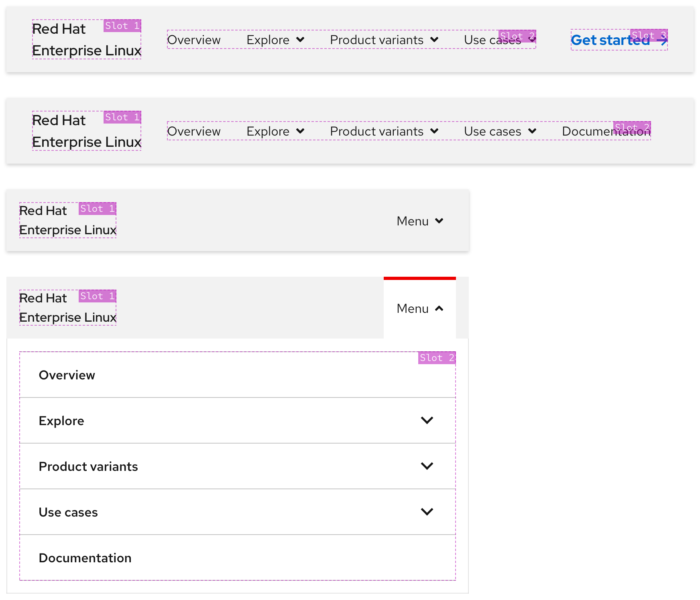700x600 pixels.
Task: Select Overview in the topmost navigation bar
Action: click(194, 40)
